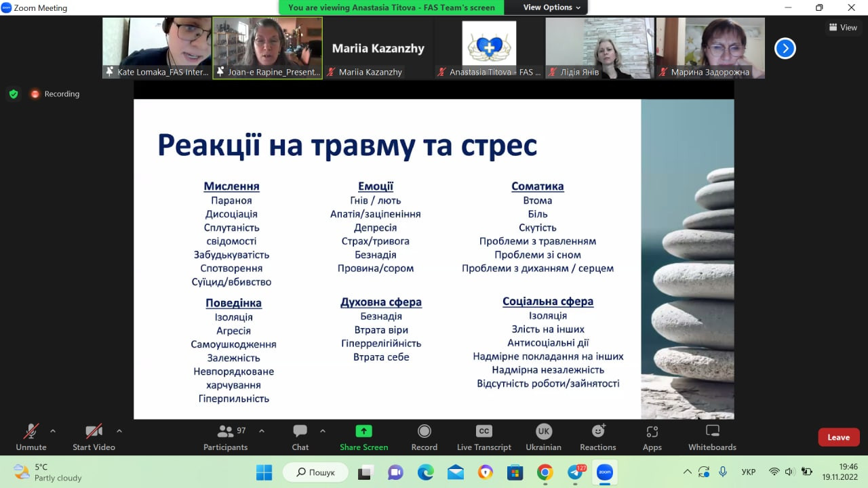
Task: Expand video options arrow beside Start Video
Action: point(119,430)
